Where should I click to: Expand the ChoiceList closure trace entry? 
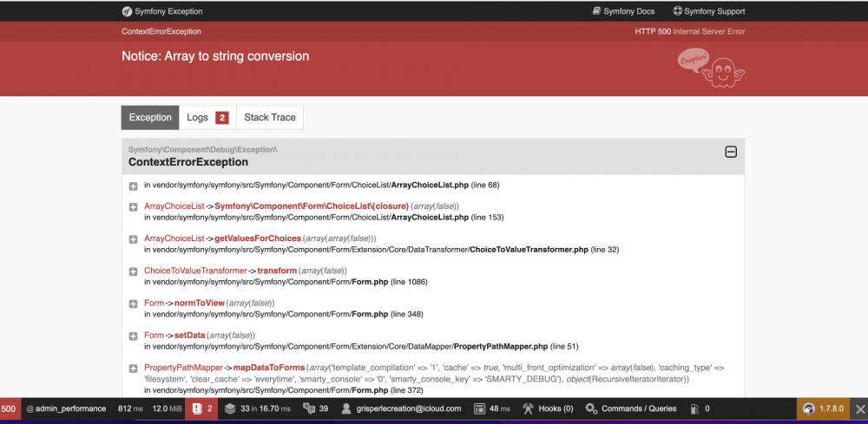coord(134,207)
